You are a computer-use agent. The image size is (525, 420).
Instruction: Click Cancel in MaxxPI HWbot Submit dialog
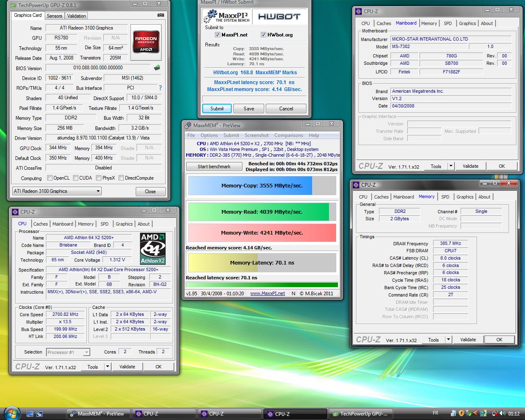(286, 109)
